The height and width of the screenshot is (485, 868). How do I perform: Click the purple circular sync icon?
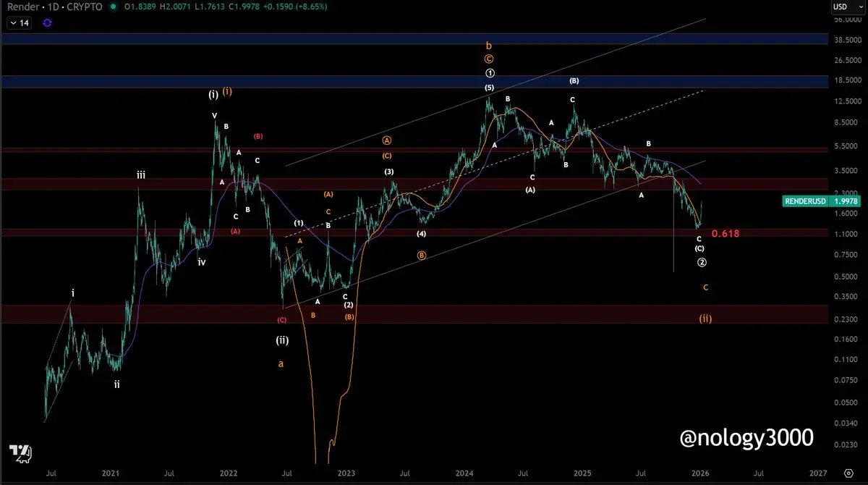pos(47,23)
